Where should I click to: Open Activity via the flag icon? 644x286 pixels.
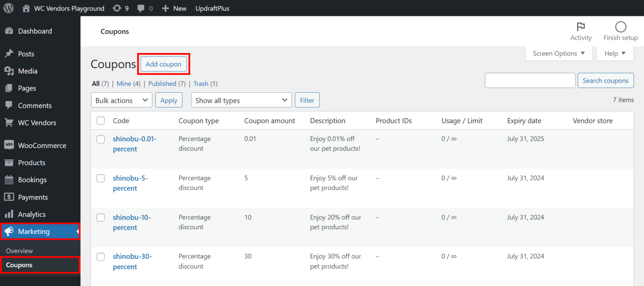[x=581, y=27]
